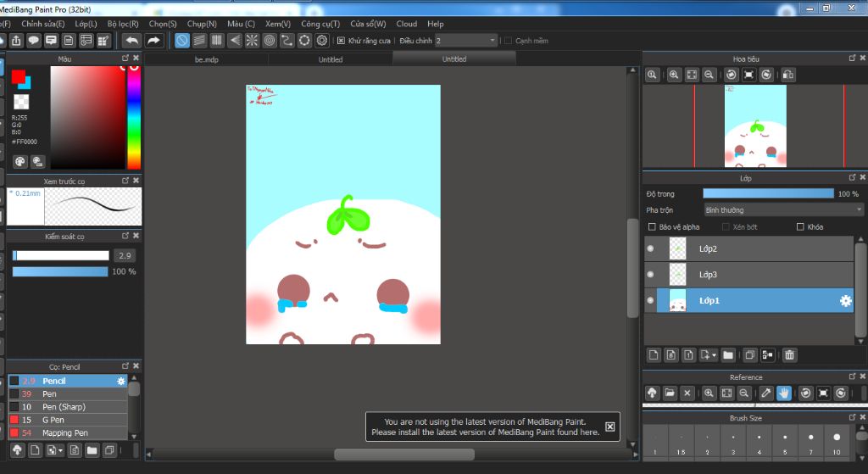Select the radial snap guide icon

[252, 41]
